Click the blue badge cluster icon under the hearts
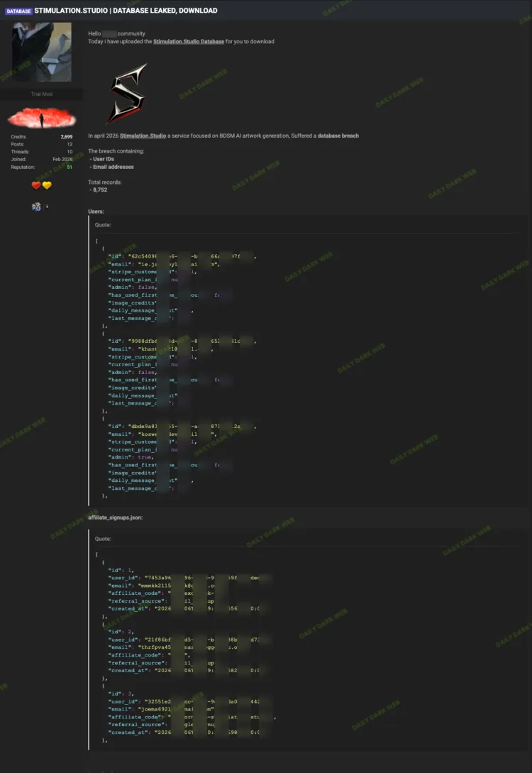532x773 pixels. (36, 207)
